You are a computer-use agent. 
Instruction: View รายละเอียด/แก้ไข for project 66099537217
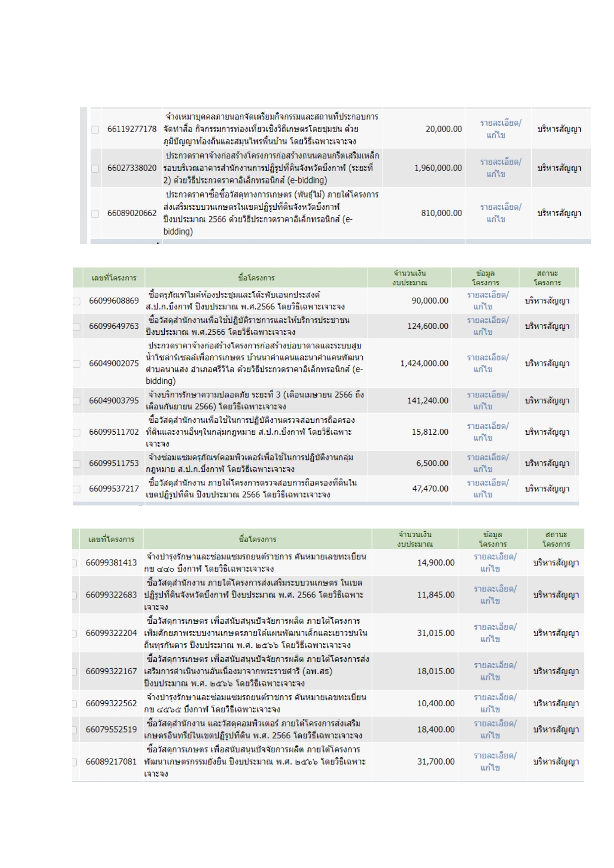click(487, 489)
